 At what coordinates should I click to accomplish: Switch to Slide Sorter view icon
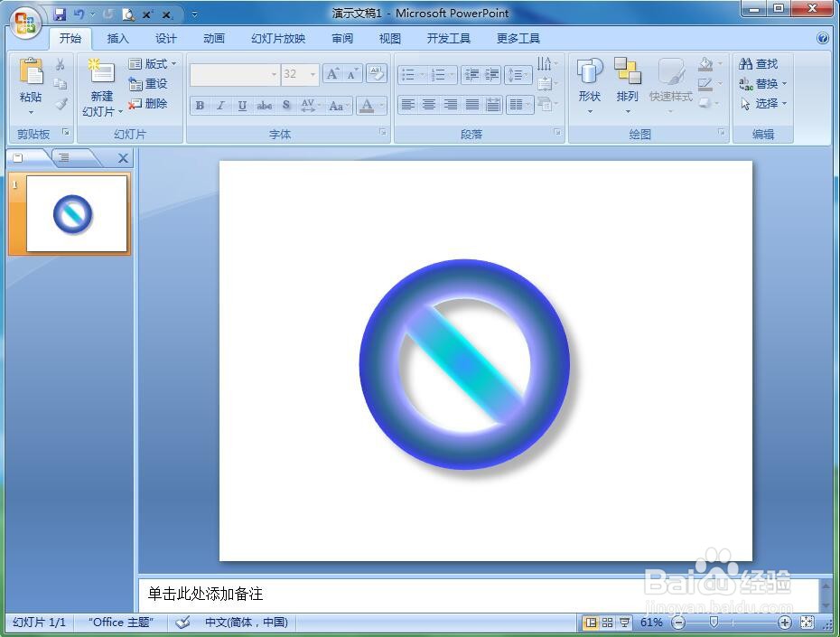click(x=608, y=623)
